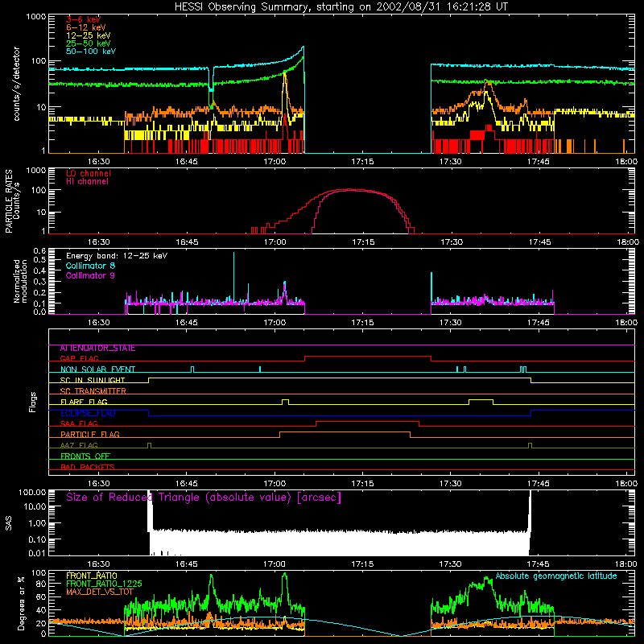Select the LO channel legend label
644x644 pixels.
click(89, 173)
